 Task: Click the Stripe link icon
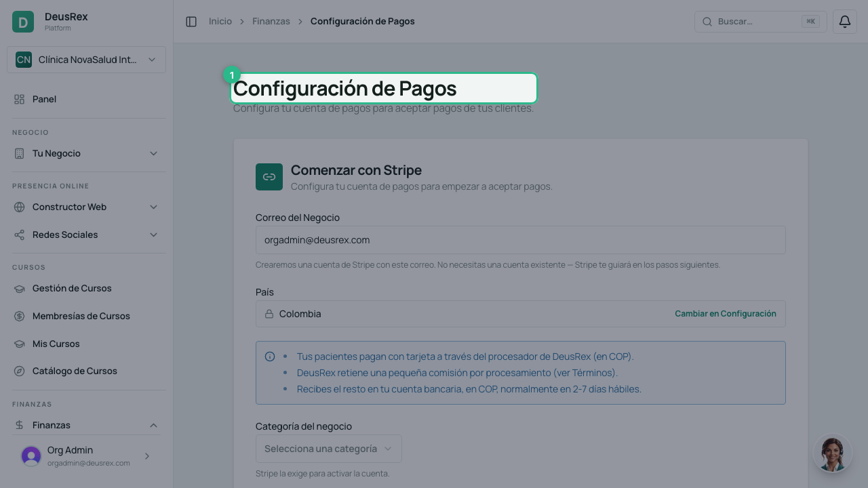pyautogui.click(x=269, y=177)
